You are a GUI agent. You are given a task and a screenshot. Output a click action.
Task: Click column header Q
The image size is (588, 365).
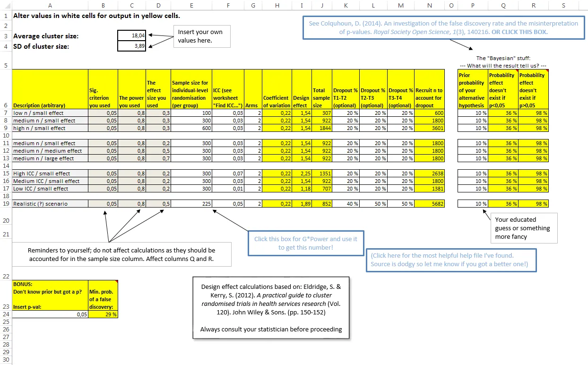coord(503,5)
